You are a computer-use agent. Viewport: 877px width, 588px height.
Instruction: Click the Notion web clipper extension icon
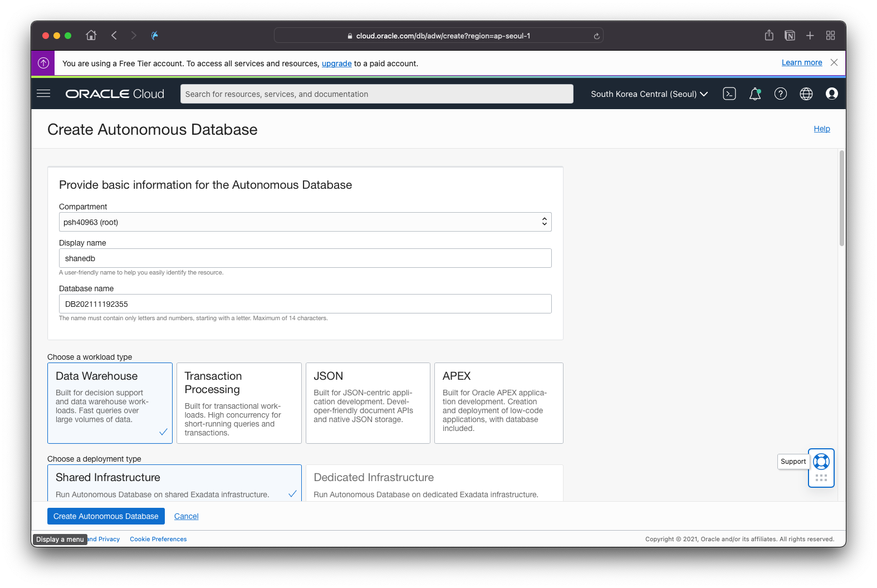790,36
